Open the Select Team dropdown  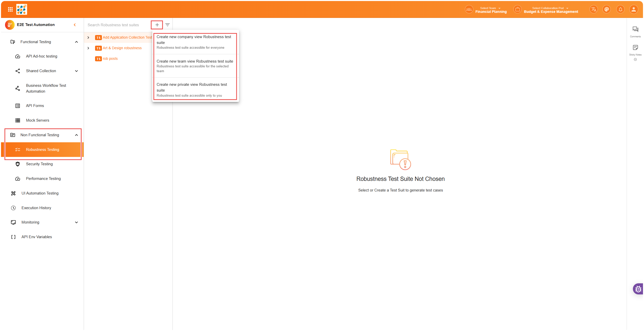tap(490, 10)
